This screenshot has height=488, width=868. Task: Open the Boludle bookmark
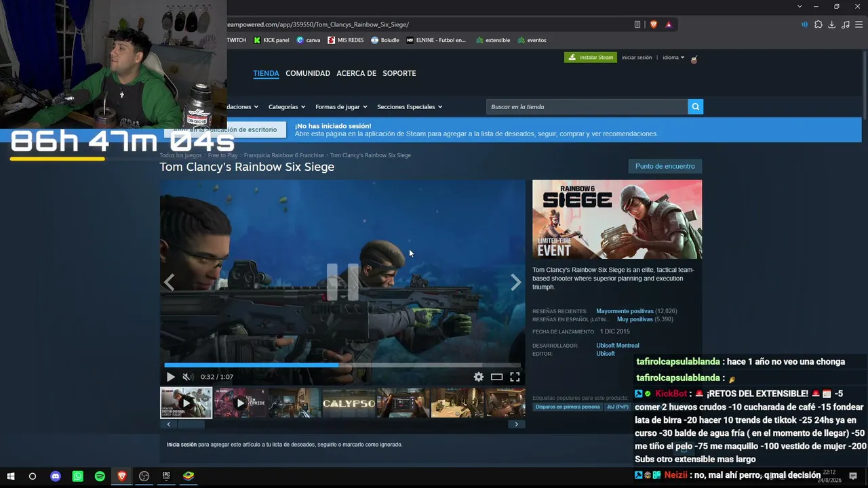coord(385,40)
